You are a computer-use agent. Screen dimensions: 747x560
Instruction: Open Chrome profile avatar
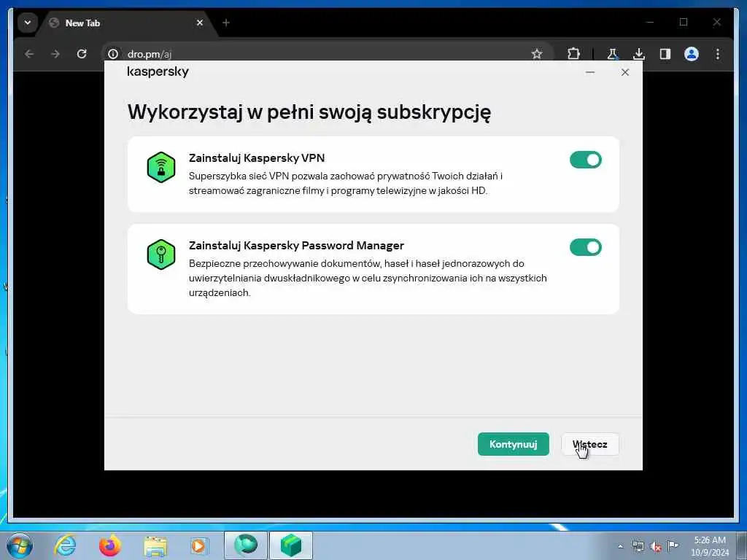(692, 54)
